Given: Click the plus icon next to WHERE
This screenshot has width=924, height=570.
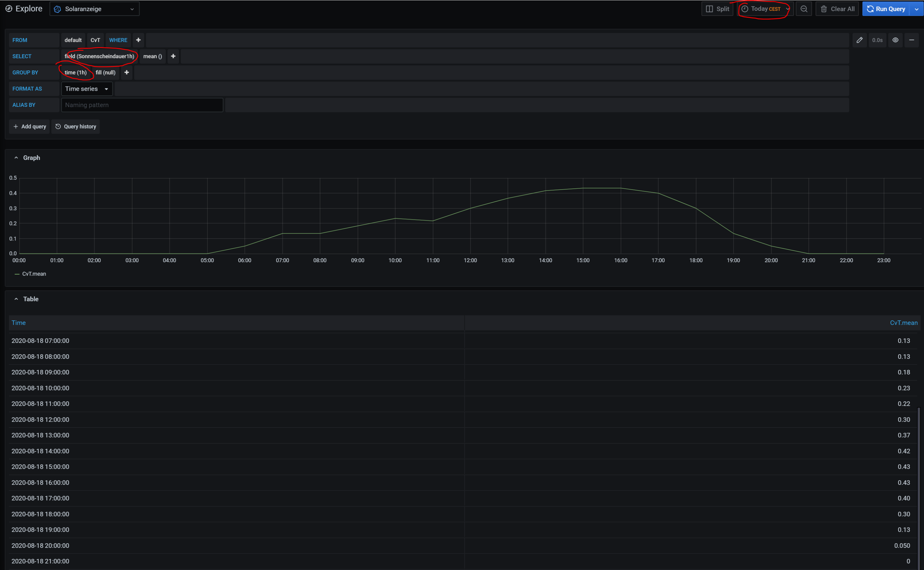Looking at the screenshot, I should [x=138, y=40].
